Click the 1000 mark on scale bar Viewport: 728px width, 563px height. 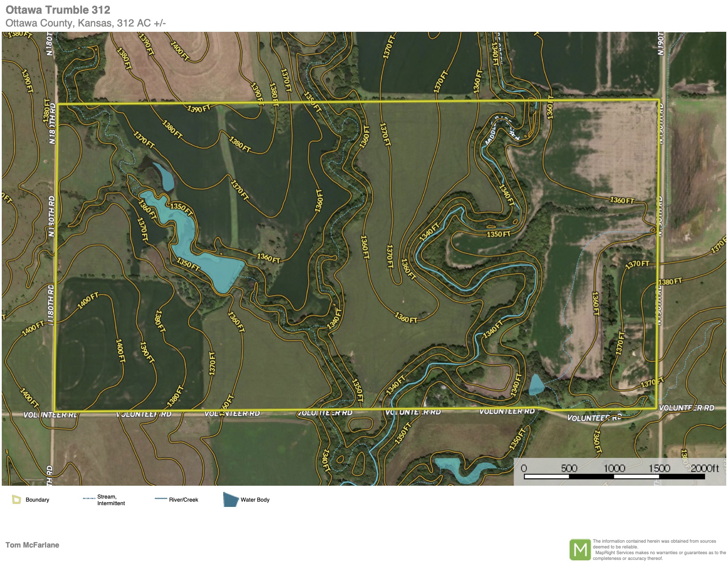pyautogui.click(x=614, y=468)
